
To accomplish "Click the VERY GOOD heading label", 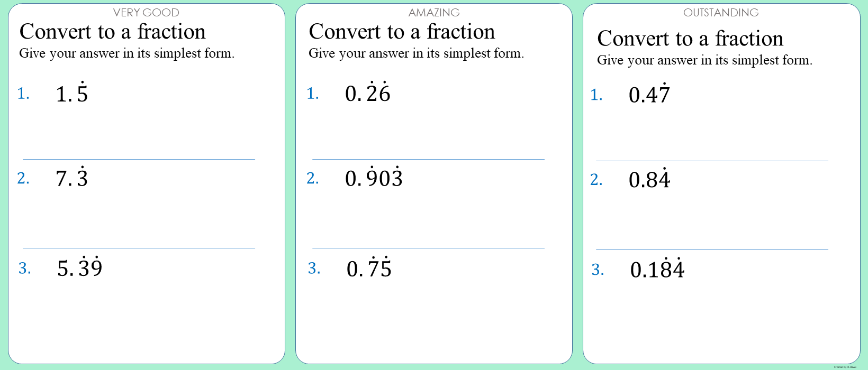I will click(x=146, y=13).
